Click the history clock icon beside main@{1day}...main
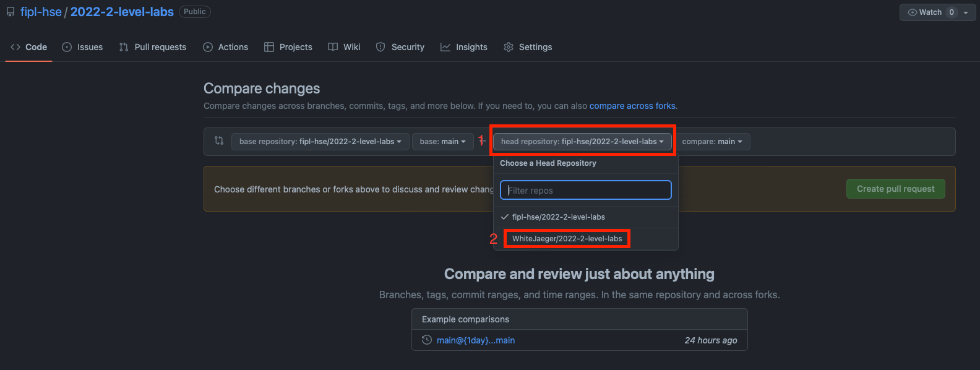Viewport: 980px width, 370px height. (x=426, y=340)
